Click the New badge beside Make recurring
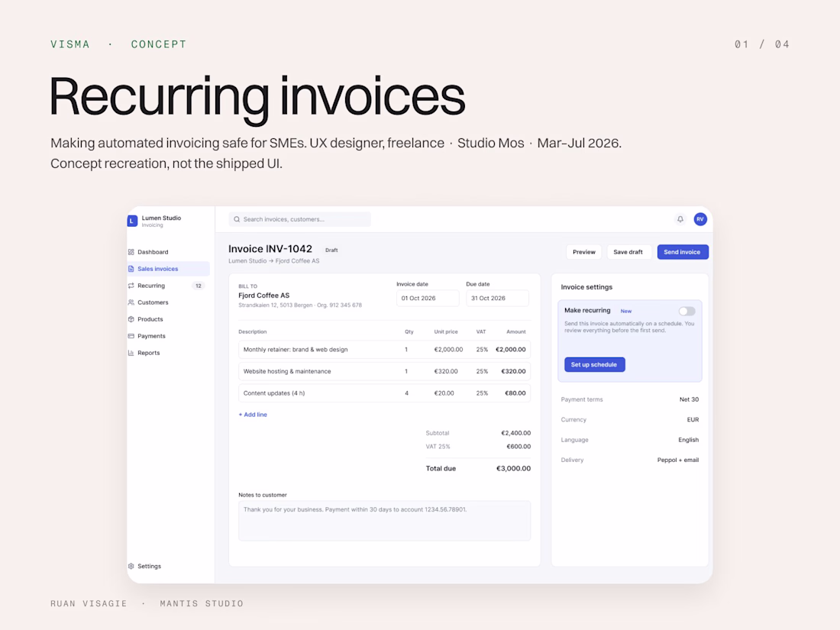840x630 pixels. [625, 311]
